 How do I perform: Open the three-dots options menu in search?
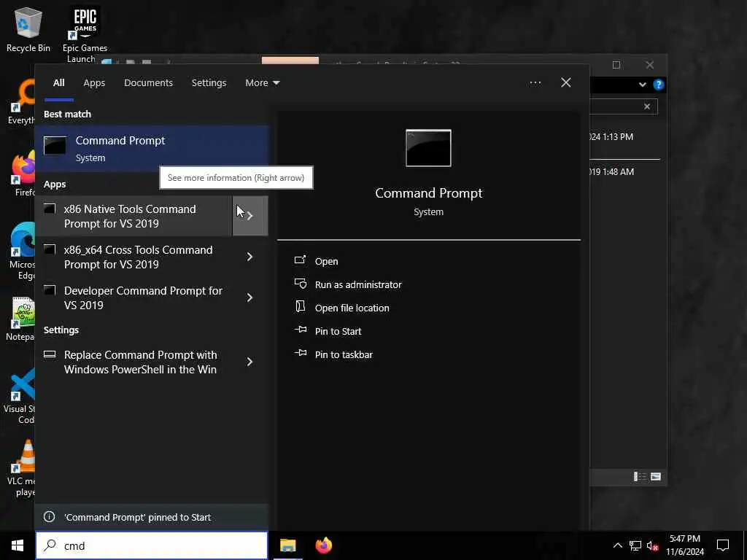[535, 83]
